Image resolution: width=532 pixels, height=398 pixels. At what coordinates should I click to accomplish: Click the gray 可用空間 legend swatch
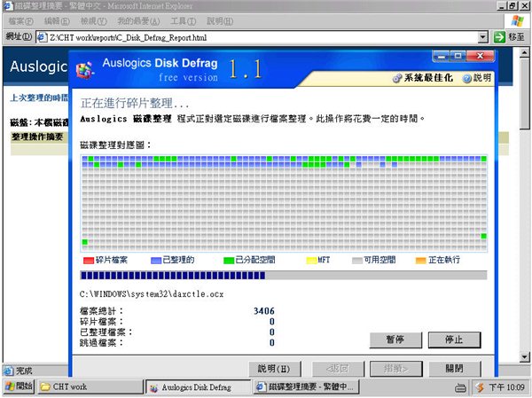pos(357,261)
